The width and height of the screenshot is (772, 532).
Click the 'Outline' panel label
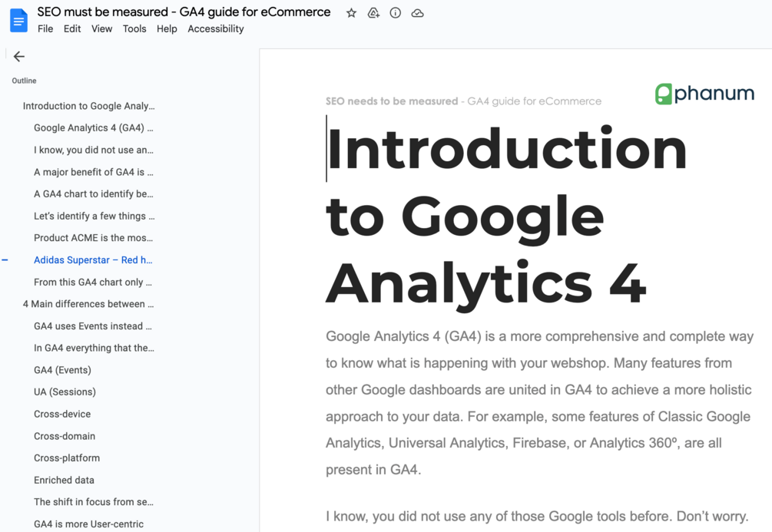[x=24, y=81]
